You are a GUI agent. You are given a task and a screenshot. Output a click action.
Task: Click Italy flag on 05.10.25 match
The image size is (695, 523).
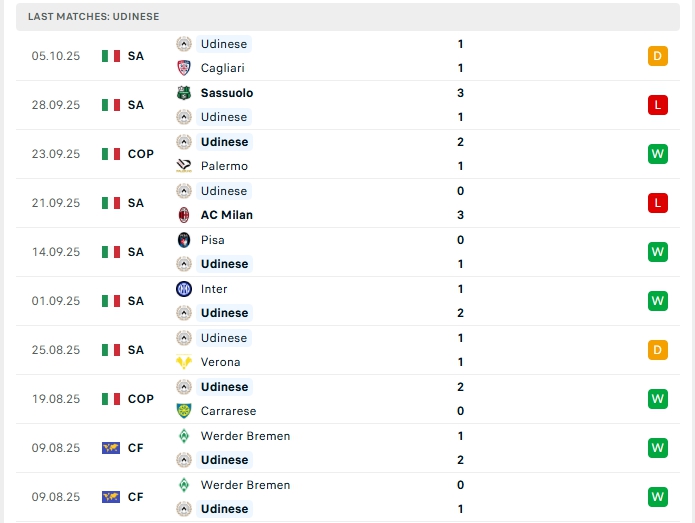pyautogui.click(x=111, y=56)
